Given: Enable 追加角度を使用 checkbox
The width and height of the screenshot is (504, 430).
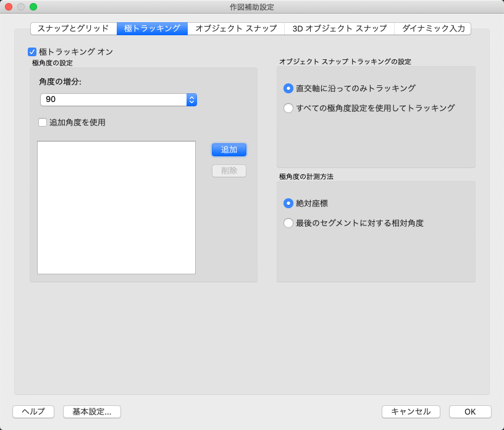Looking at the screenshot, I should click(43, 122).
